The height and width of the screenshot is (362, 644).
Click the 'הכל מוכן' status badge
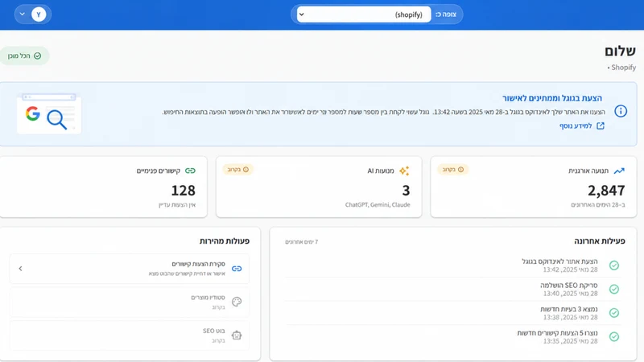25,56
